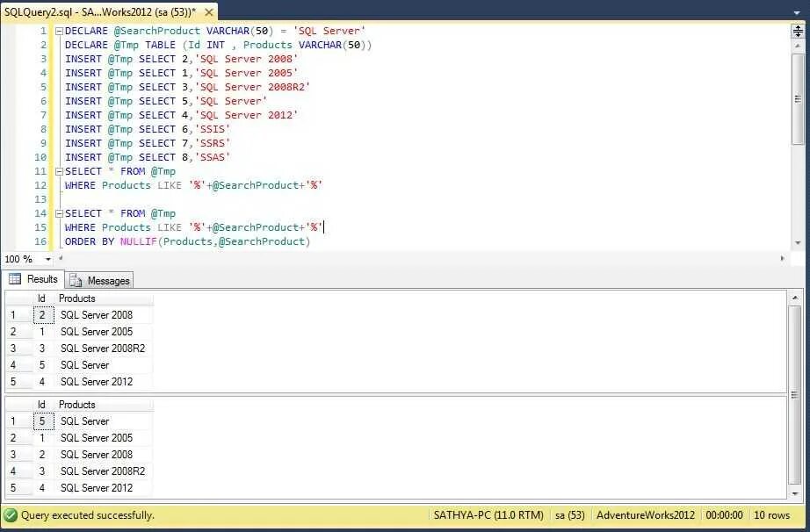The height and width of the screenshot is (532, 810).
Task: Click the results pane scrollbar thumb
Action: tap(794, 395)
